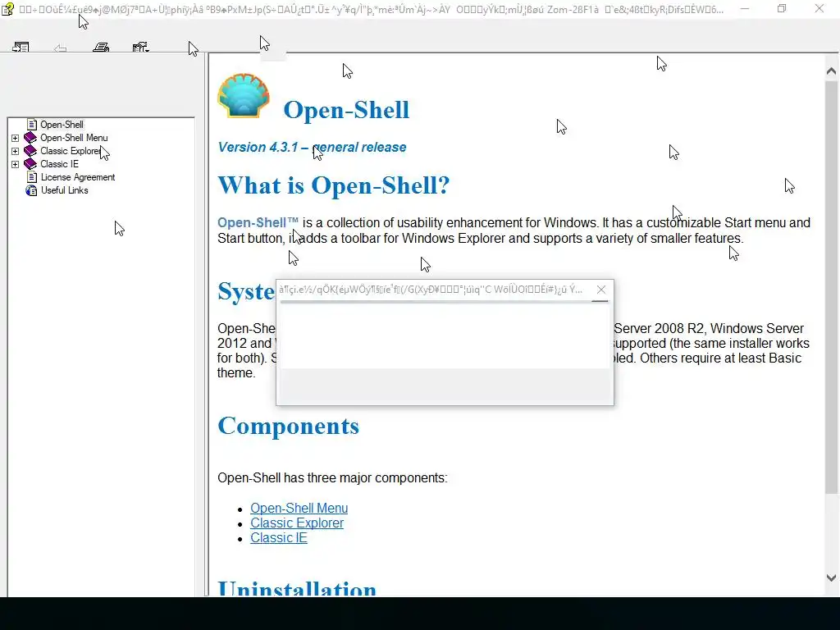Follow the Open-Shell Menu hyperlink
Screen dimensions: 840x630
tap(299, 508)
